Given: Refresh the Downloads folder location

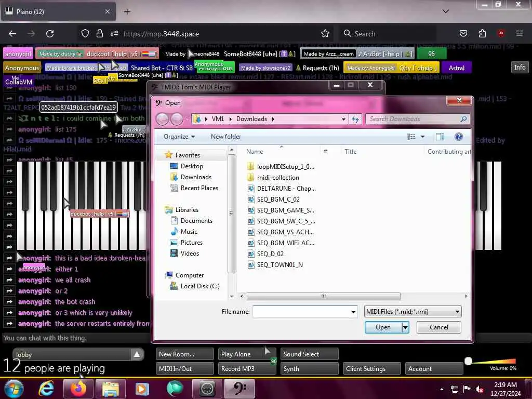Looking at the screenshot, I should coord(355,119).
